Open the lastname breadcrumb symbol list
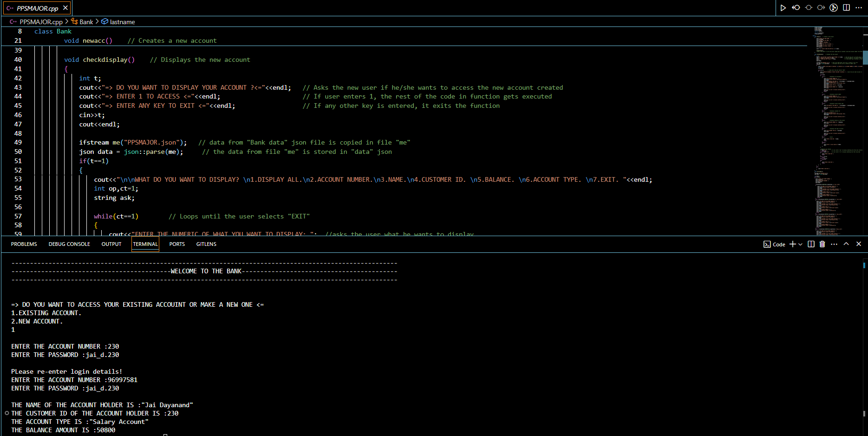The image size is (868, 436). click(122, 22)
